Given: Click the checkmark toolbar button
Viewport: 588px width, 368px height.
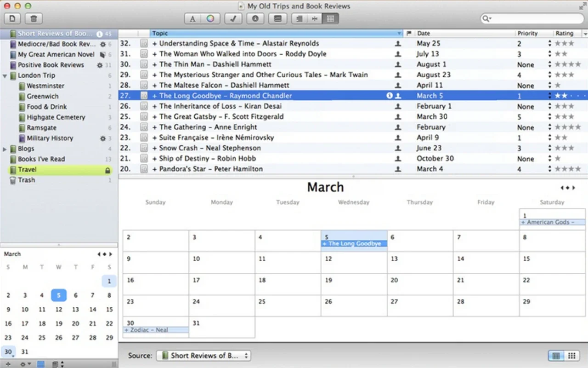Looking at the screenshot, I should pyautogui.click(x=233, y=19).
